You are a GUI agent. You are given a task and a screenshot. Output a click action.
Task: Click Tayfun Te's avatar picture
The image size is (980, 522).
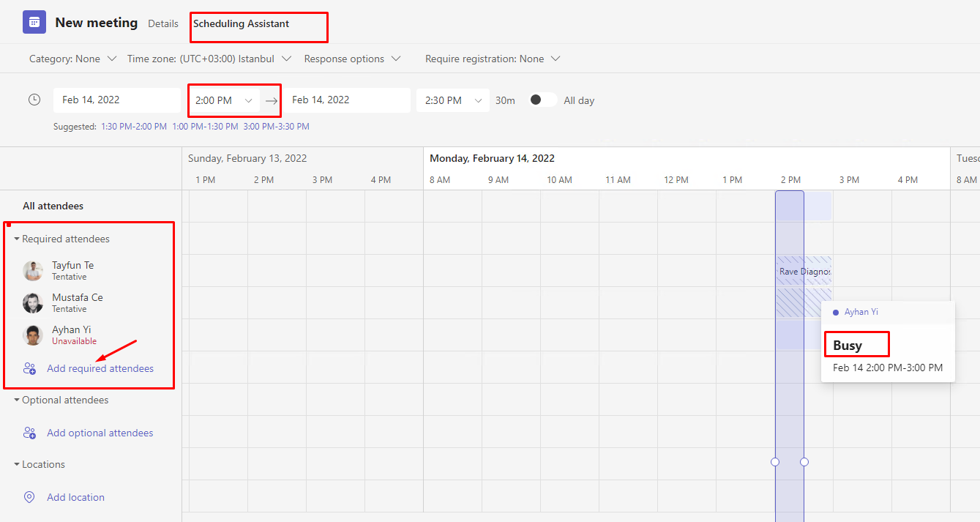pyautogui.click(x=33, y=271)
